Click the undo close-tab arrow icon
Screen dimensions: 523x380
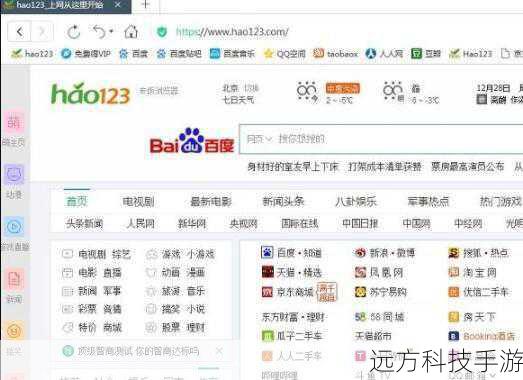point(99,32)
